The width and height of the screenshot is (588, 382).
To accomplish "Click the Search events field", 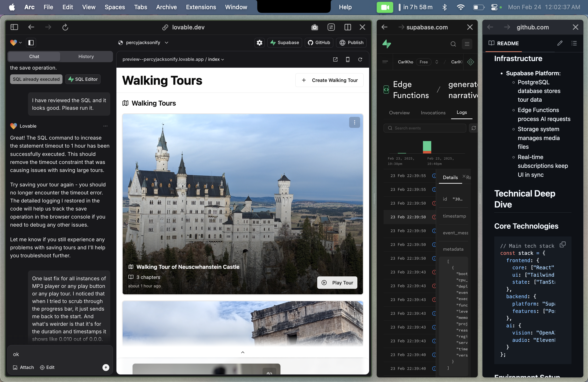I will click(425, 128).
